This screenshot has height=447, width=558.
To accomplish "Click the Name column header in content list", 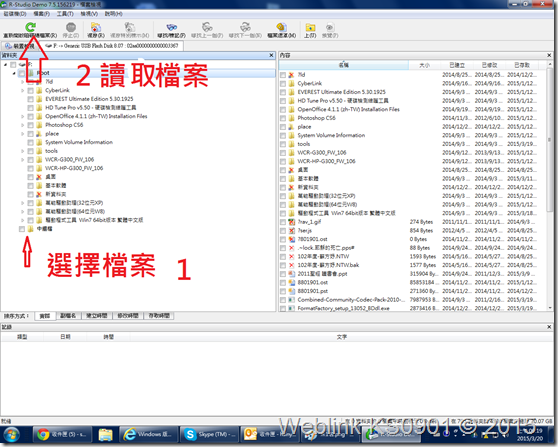I will click(343, 65).
